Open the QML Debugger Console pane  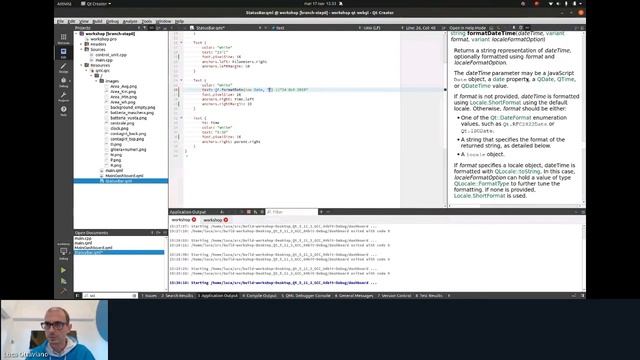click(x=306, y=296)
